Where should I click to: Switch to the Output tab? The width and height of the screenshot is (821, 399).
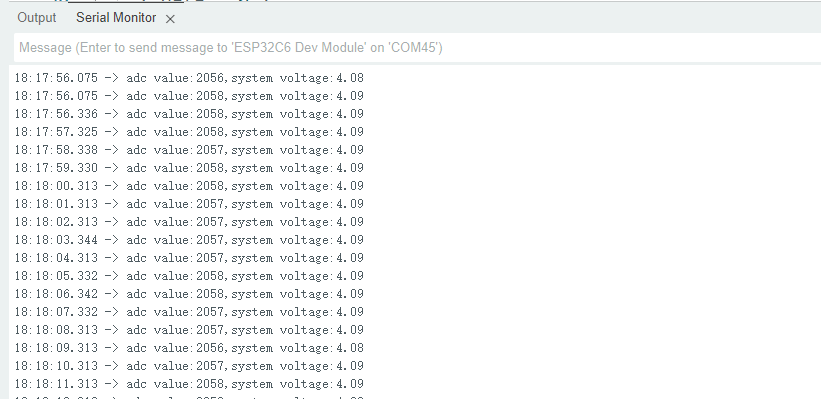[x=37, y=18]
